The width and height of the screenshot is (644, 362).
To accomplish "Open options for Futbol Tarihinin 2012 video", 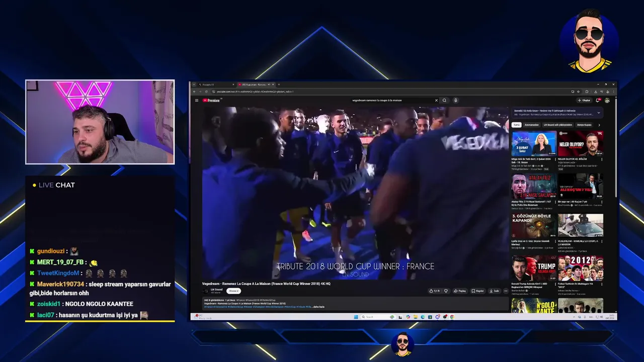I will [602, 284].
